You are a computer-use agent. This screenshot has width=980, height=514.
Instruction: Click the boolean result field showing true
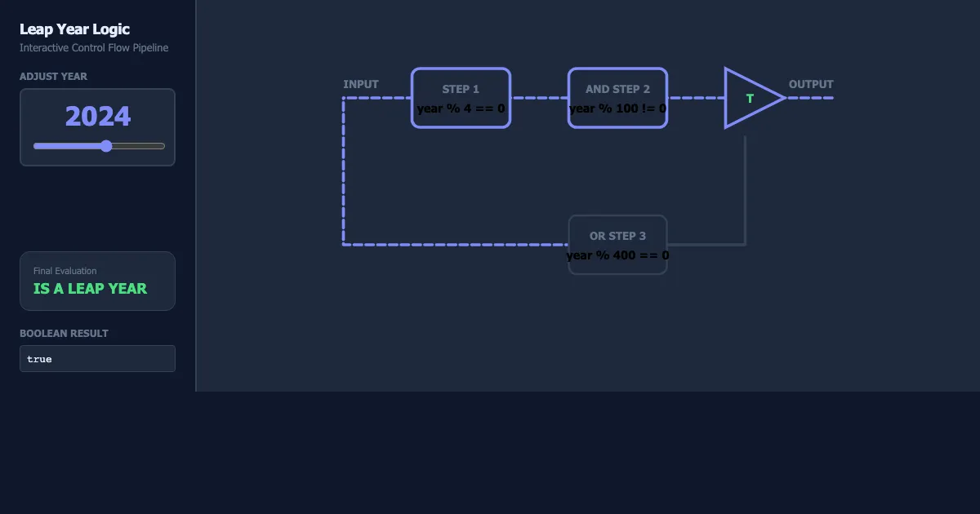coord(97,359)
